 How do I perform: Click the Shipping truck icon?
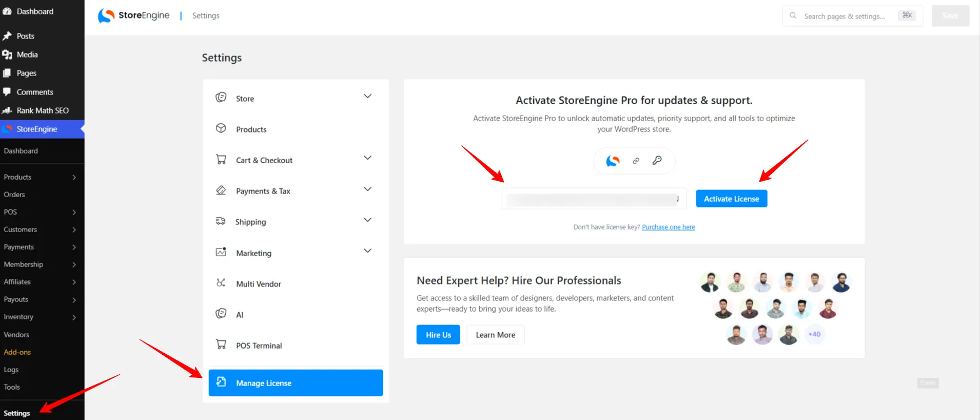(x=221, y=221)
